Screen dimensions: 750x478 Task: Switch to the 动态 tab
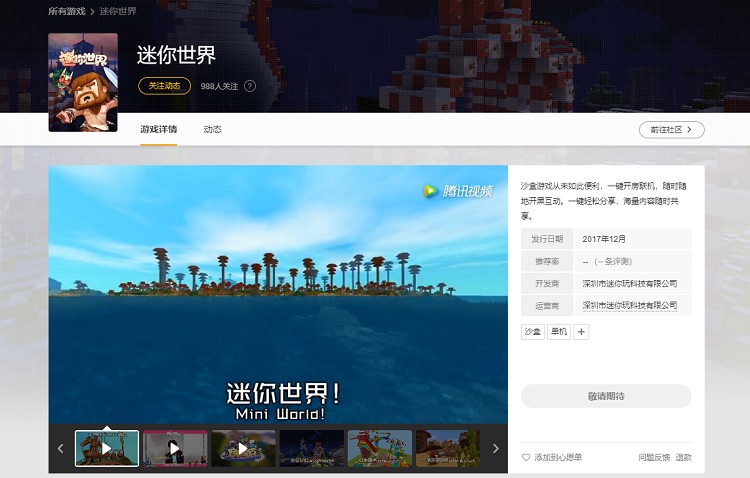[x=212, y=129]
